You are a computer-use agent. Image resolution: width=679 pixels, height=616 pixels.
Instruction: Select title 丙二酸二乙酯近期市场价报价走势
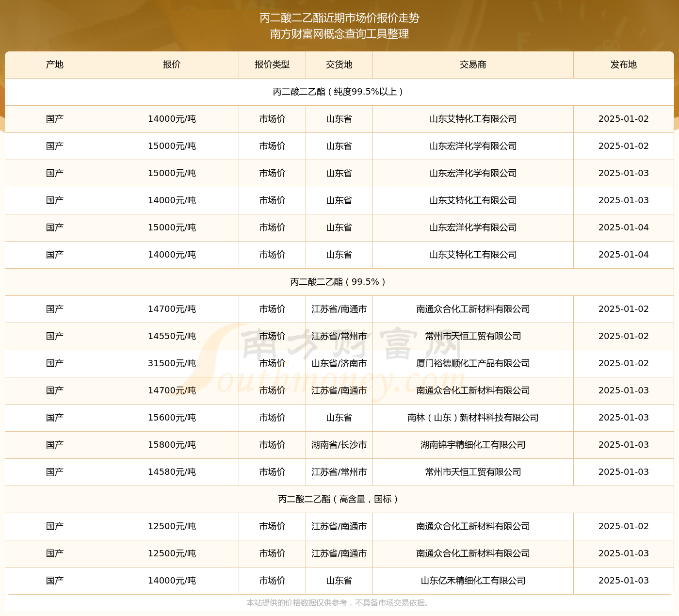[x=339, y=18]
